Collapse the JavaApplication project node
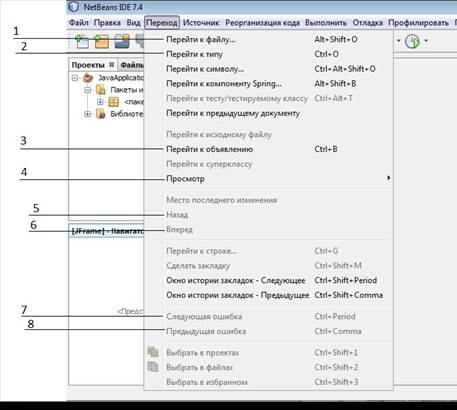Viewport: 457px width, 410px height. [x=75, y=78]
